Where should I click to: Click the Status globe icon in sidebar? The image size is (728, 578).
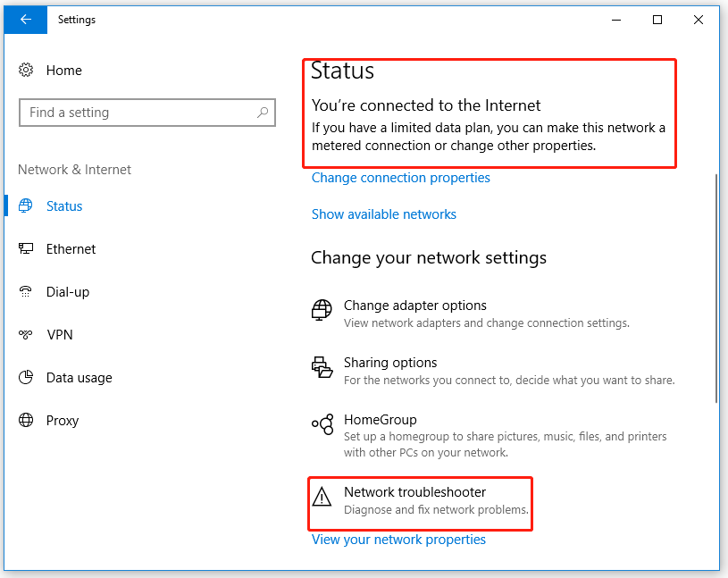click(x=26, y=206)
